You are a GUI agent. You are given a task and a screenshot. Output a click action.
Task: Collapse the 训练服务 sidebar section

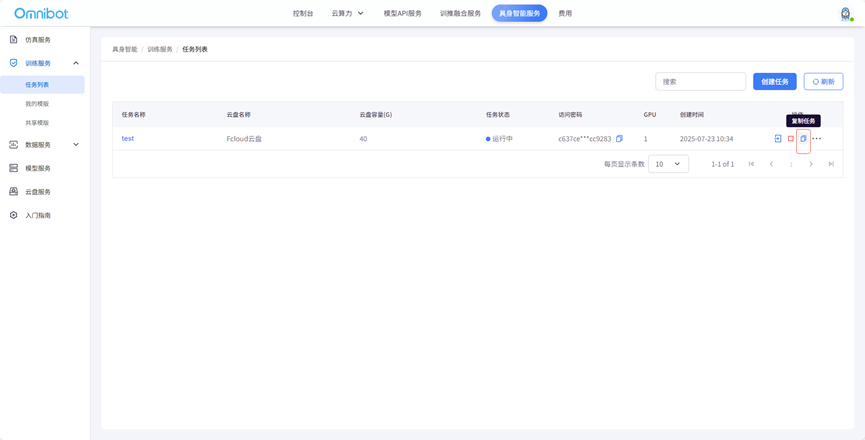(x=76, y=63)
